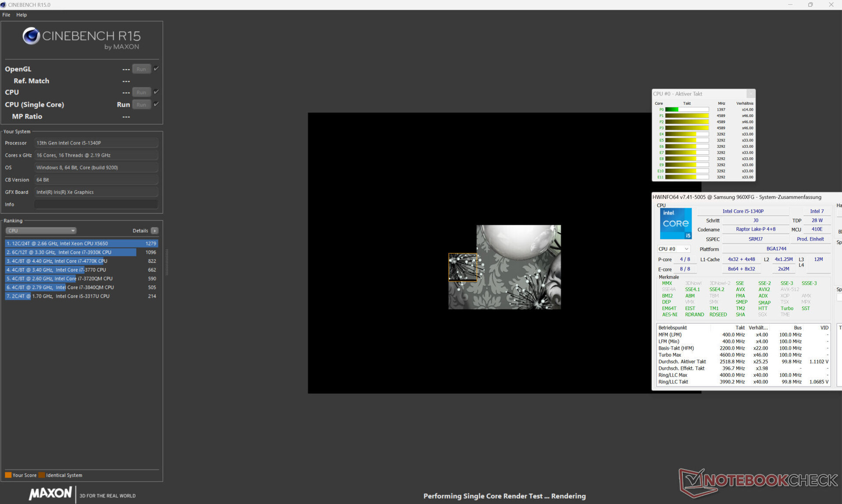842x504 pixels.
Task: Select the Core i7-3930K ranking row
Action: [82, 252]
